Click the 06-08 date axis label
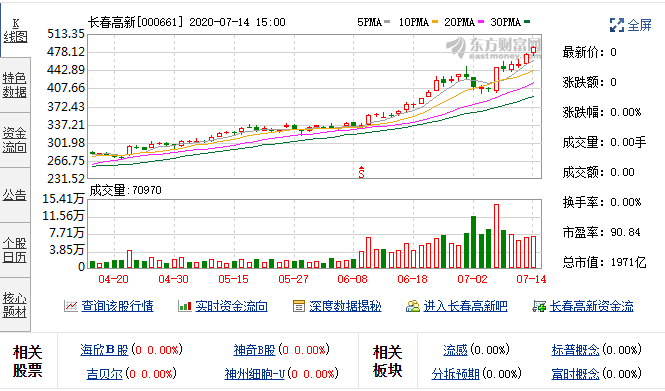665x391 pixels. point(352,279)
